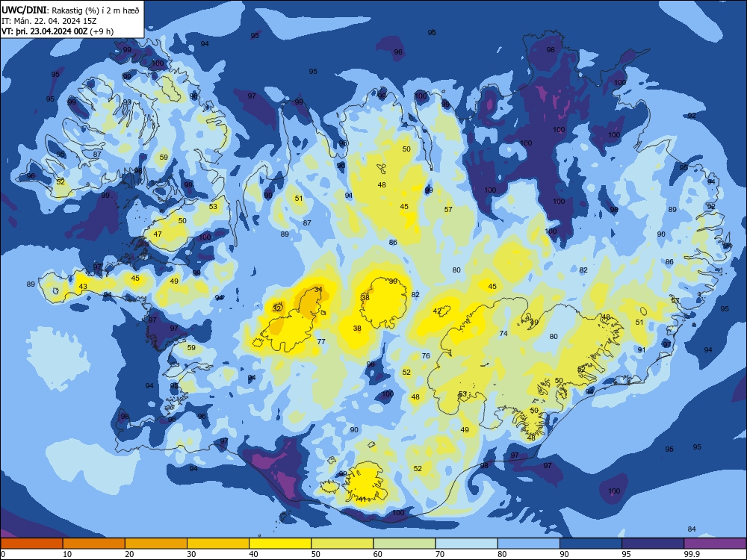Click the '32' humidity value on the map

[x=277, y=308]
